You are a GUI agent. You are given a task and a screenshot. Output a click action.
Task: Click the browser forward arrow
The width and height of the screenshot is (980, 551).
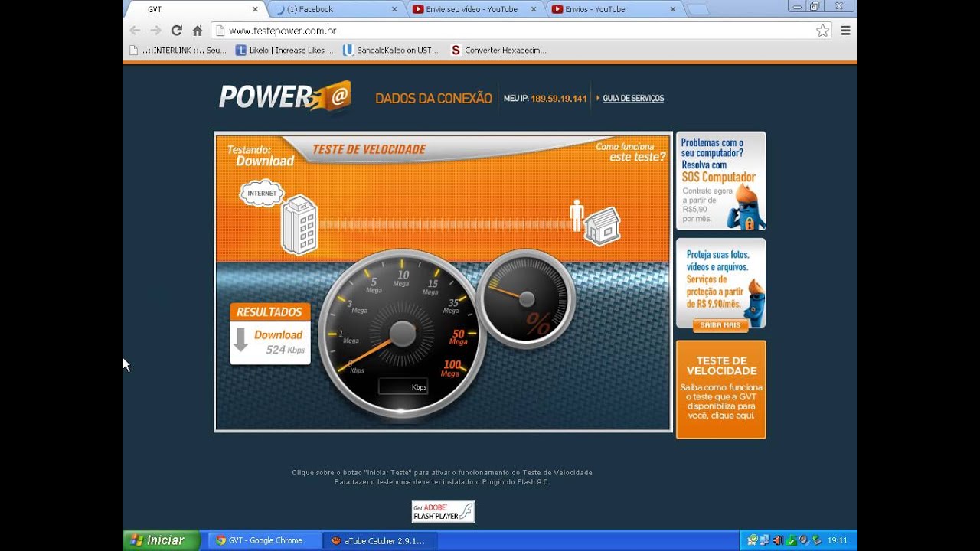(x=155, y=31)
